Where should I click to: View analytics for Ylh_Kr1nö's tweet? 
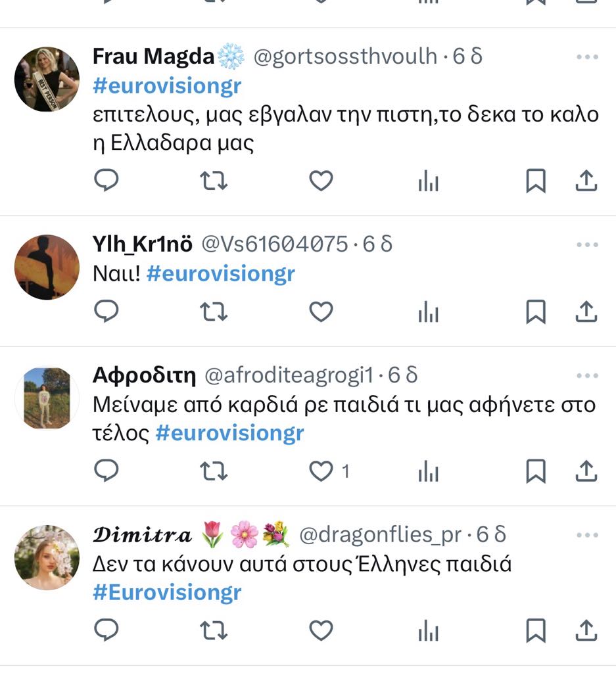point(428,312)
